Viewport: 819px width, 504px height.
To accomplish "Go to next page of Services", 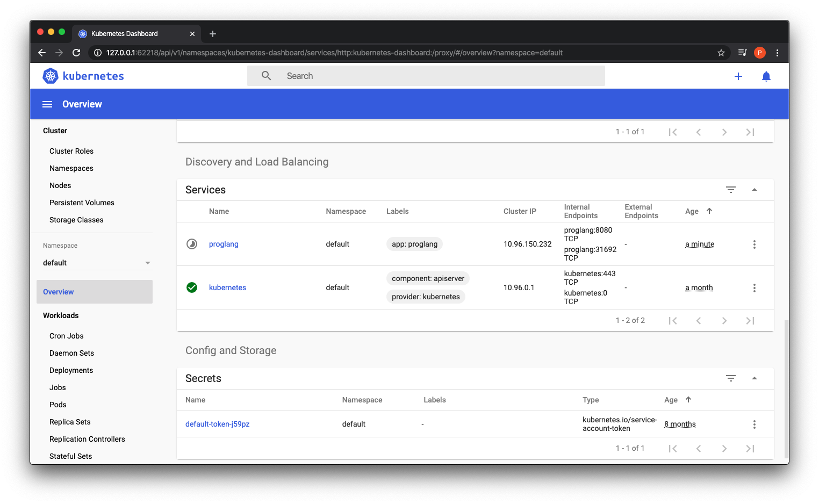I will pyautogui.click(x=724, y=321).
